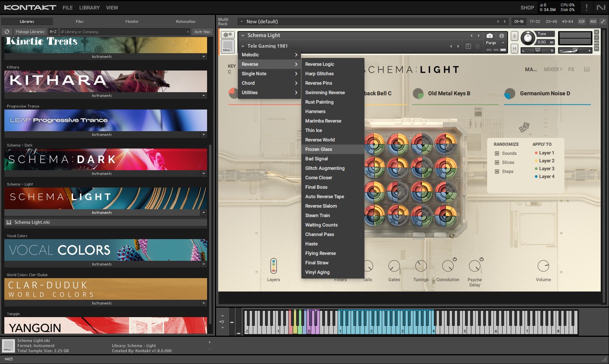Screen dimensions: 609x364
Task: Click the warning exclamation icon in header
Action: (587, 7)
